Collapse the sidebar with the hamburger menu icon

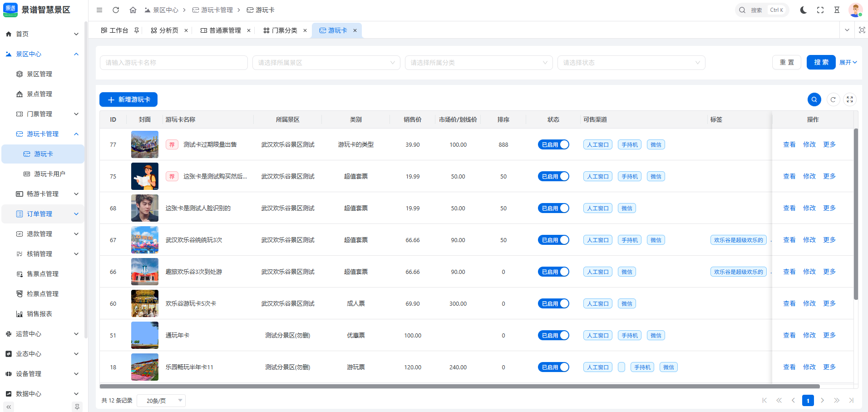pos(99,10)
